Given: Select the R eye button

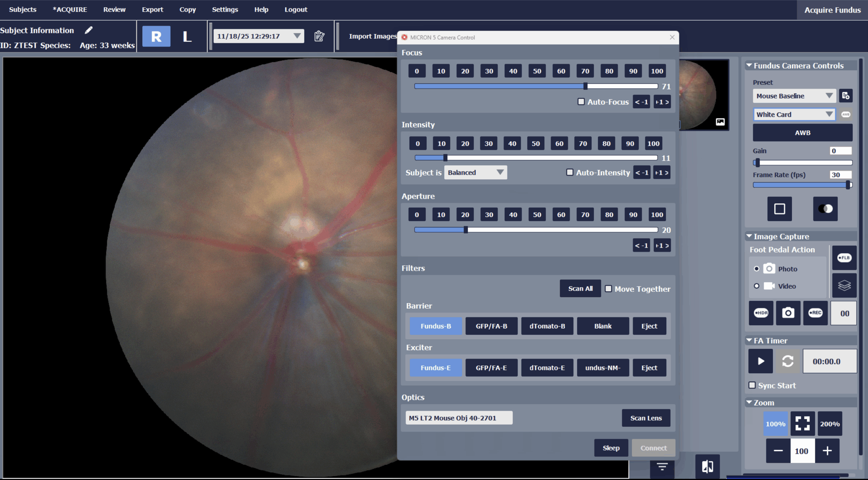Looking at the screenshot, I should [156, 36].
